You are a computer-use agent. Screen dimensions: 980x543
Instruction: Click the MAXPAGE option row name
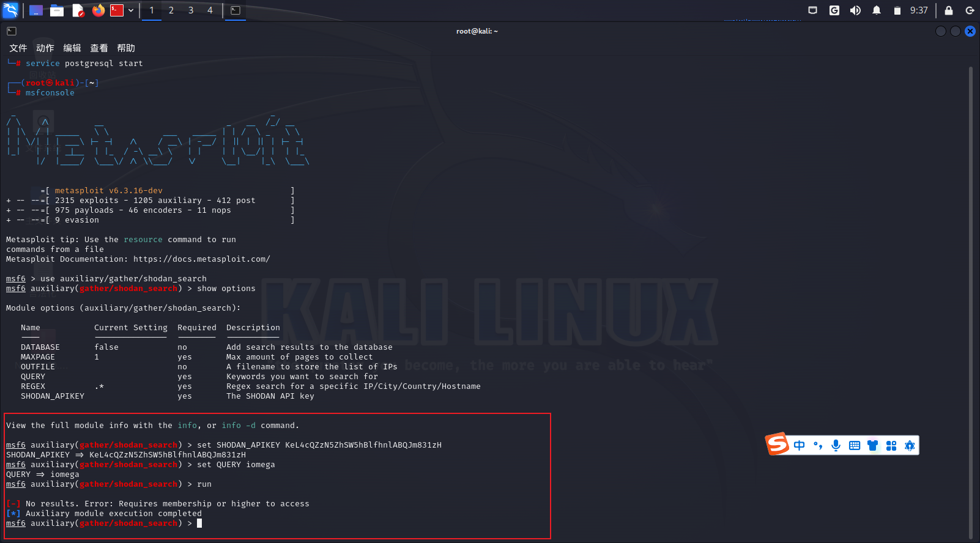tap(38, 357)
